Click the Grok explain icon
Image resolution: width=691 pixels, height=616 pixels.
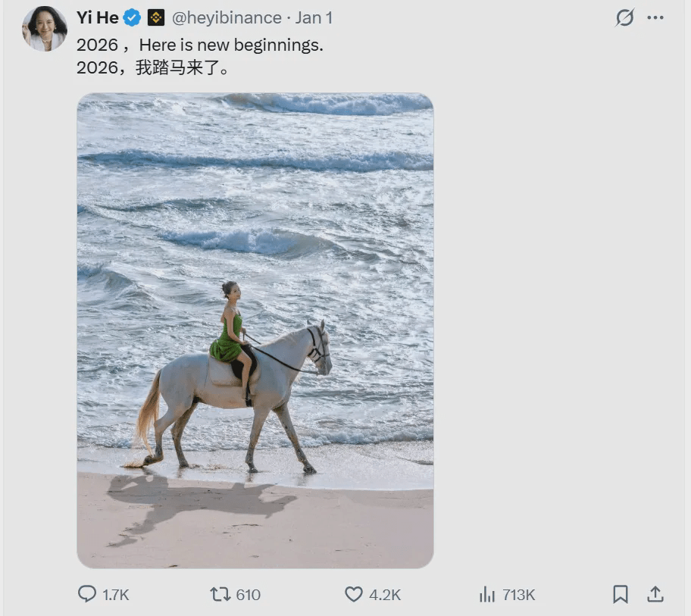pyautogui.click(x=624, y=17)
